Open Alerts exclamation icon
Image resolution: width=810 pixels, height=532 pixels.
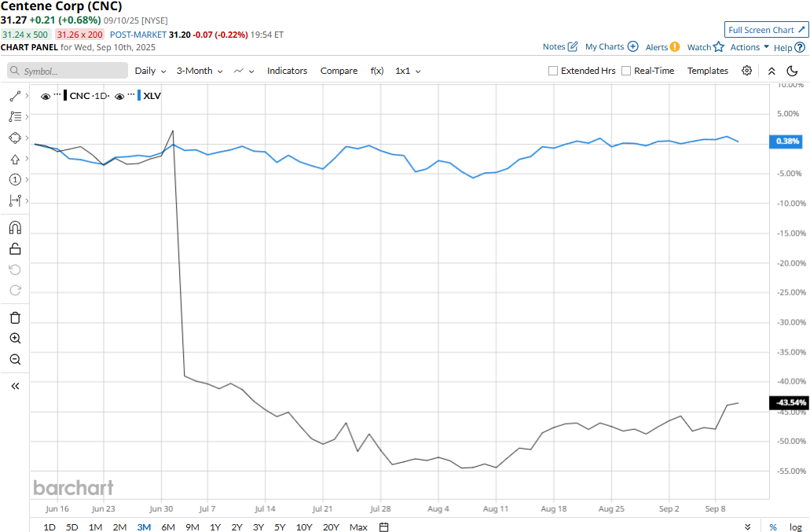675,47
